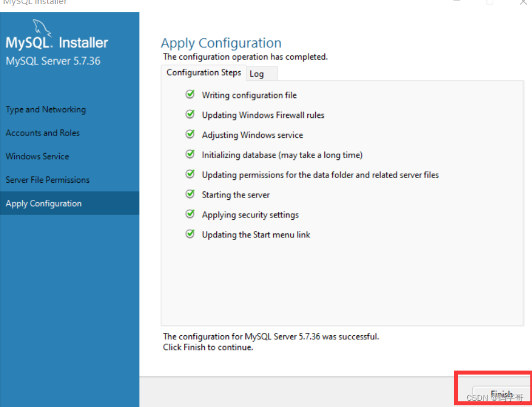Image resolution: width=532 pixels, height=407 pixels.
Task: Open Windows Service step in sidebar
Action: point(38,156)
